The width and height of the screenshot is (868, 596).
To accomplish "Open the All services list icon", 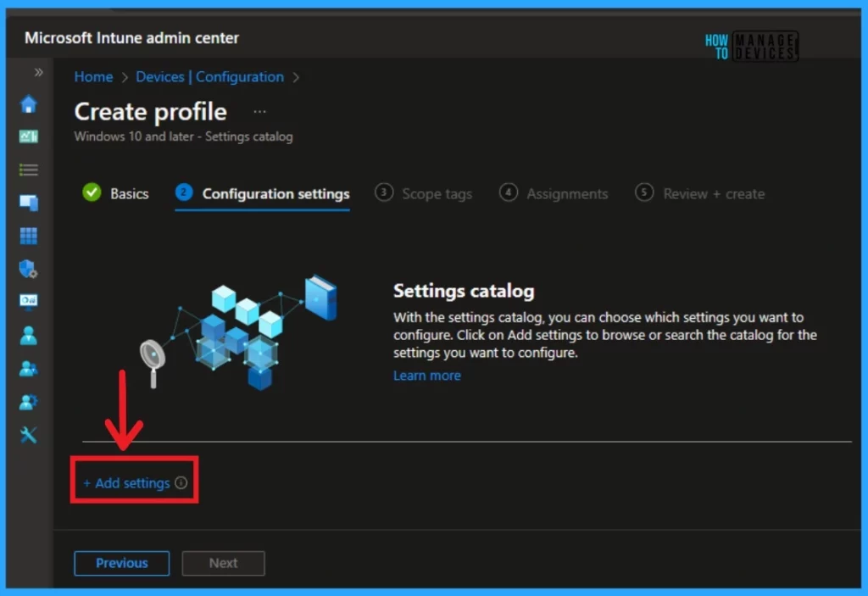I will (28, 170).
